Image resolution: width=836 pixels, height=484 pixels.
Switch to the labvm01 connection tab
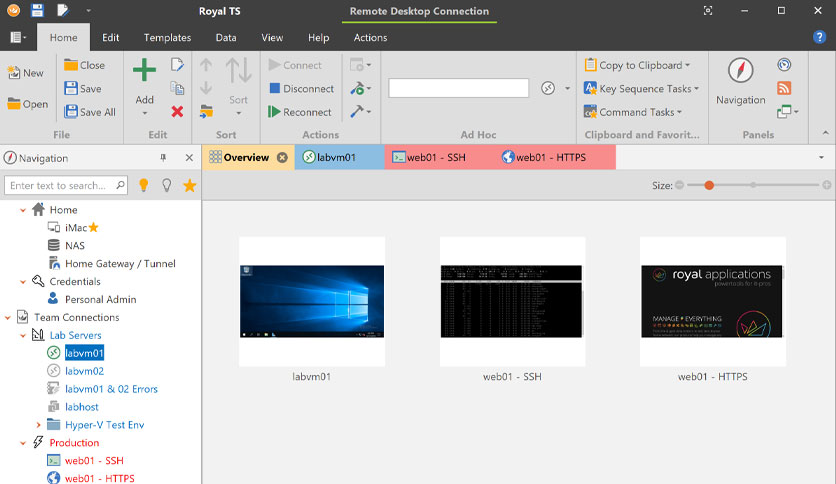click(x=339, y=157)
